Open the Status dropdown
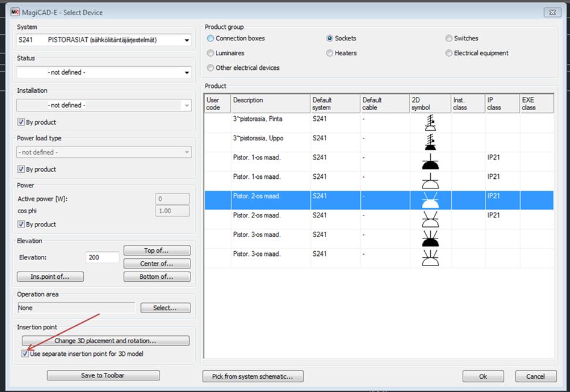The height and width of the screenshot is (392, 570). coord(187,73)
